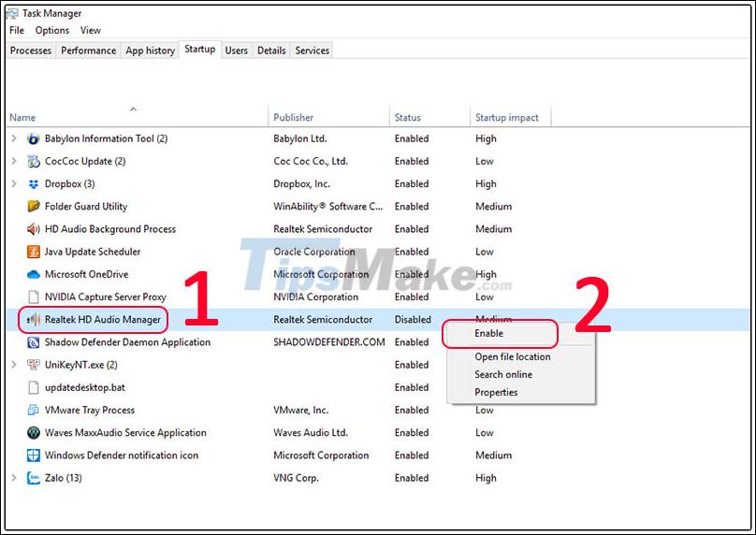The width and height of the screenshot is (756, 535).
Task: Sort by the Name column header
Action: click(x=137, y=117)
